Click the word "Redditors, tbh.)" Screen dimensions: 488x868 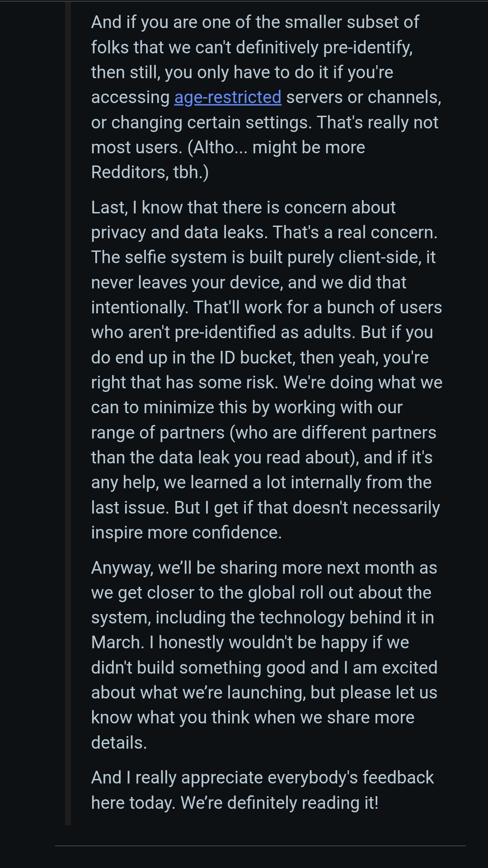(150, 172)
